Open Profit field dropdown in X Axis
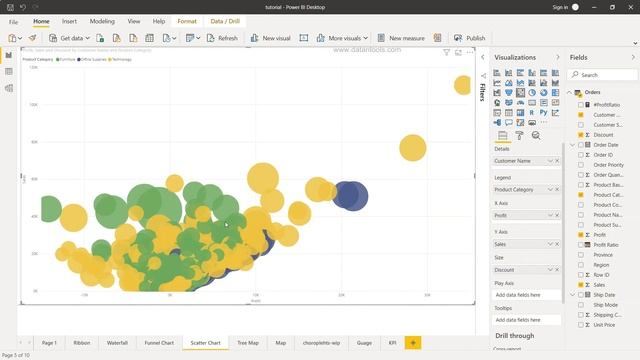The width and height of the screenshot is (640, 360). click(x=550, y=215)
